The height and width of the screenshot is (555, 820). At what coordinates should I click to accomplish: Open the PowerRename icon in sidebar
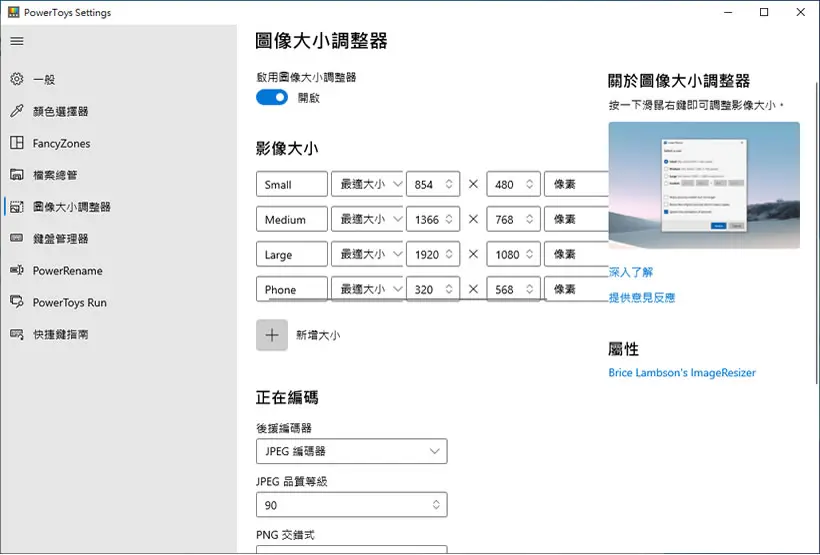click(x=17, y=270)
